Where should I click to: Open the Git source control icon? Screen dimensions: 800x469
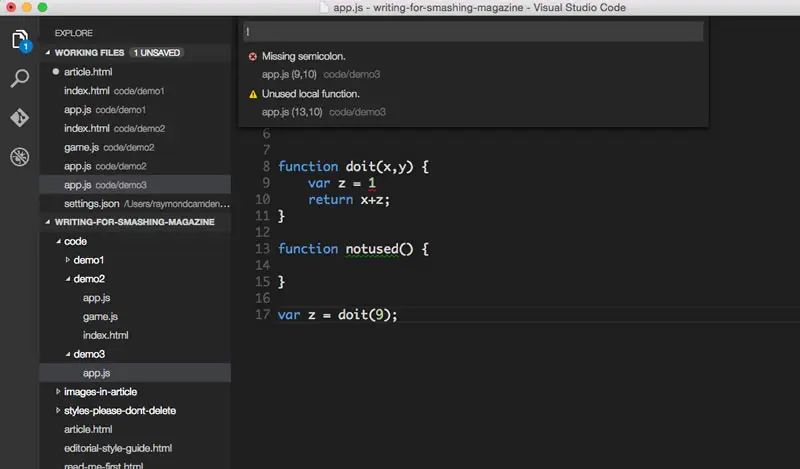point(20,117)
